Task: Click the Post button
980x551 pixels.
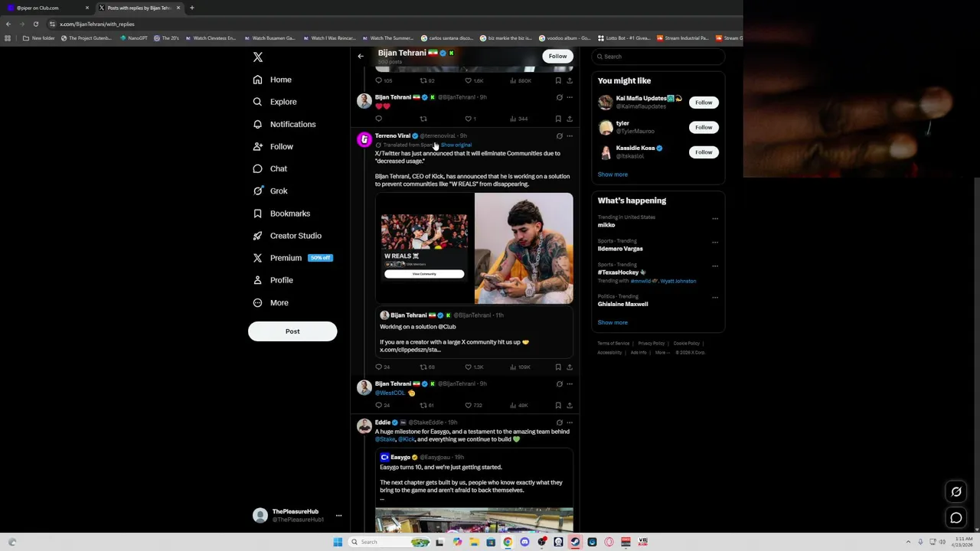Action: [x=292, y=331]
